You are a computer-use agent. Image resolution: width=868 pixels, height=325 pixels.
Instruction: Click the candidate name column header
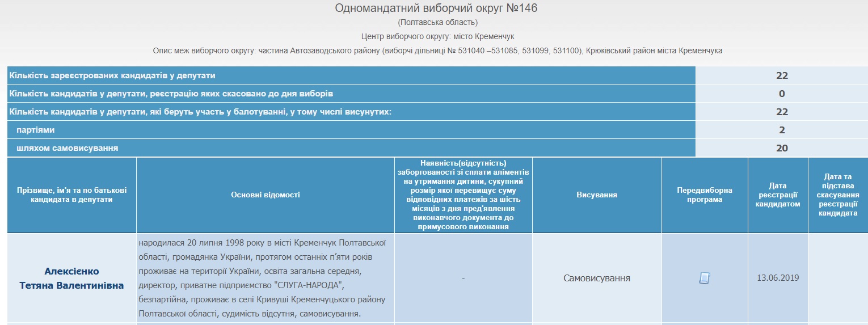click(71, 195)
